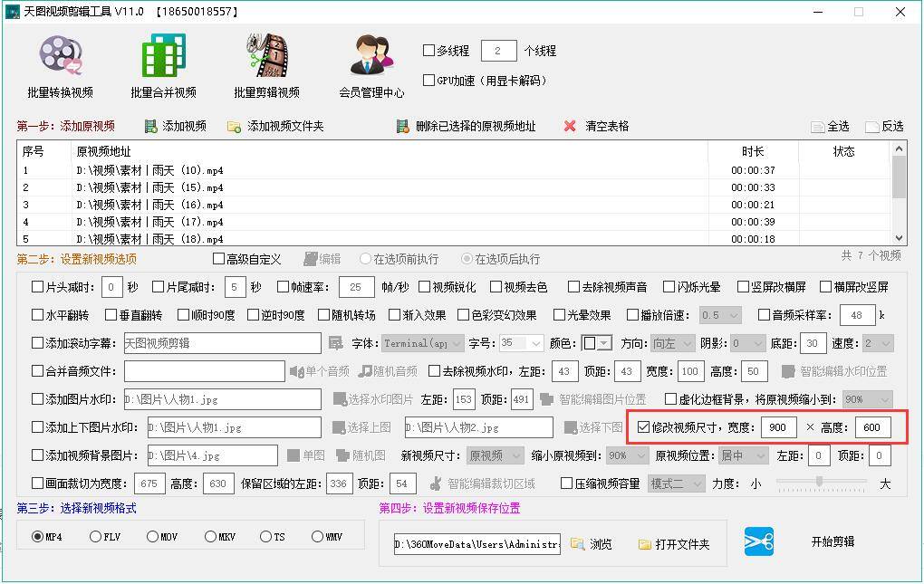
Task: Open 原视频位置 居中 dropdown
Action: [744, 455]
